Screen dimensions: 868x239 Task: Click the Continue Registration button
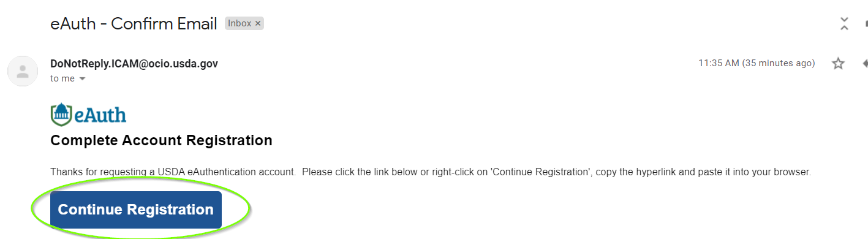pyautogui.click(x=136, y=210)
